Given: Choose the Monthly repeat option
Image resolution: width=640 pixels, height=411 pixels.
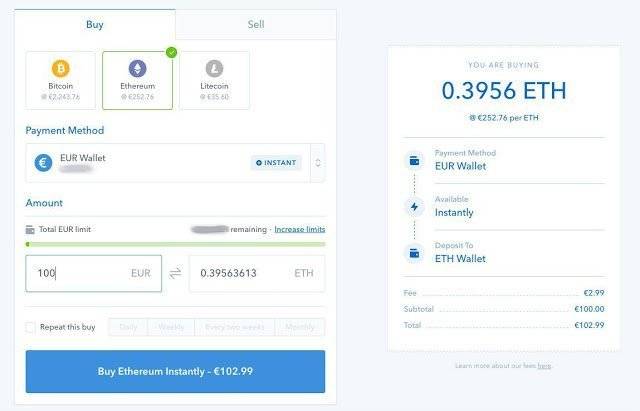Looking at the screenshot, I should coord(300,327).
